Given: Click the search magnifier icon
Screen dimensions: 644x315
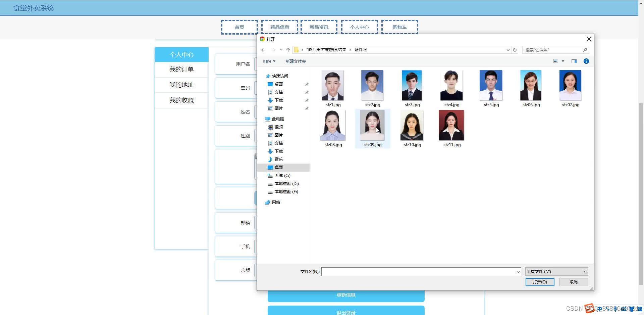Looking at the screenshot, I should pyautogui.click(x=585, y=50).
